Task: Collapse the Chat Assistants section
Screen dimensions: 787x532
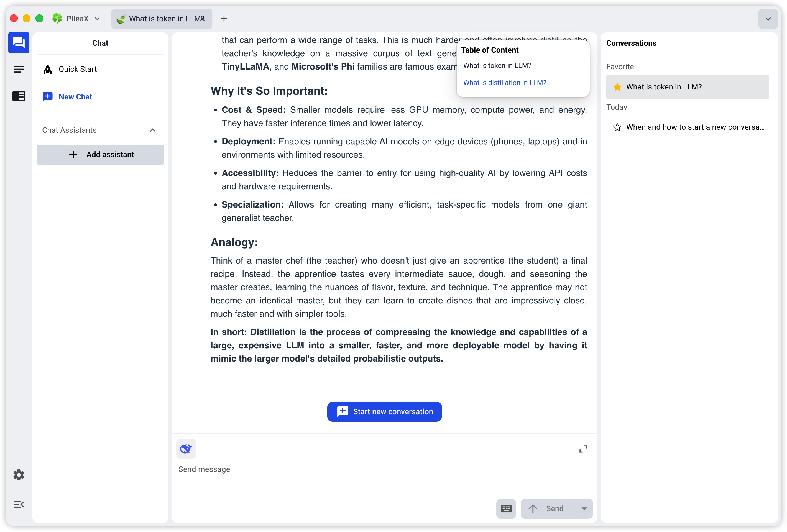Action: [153, 131]
